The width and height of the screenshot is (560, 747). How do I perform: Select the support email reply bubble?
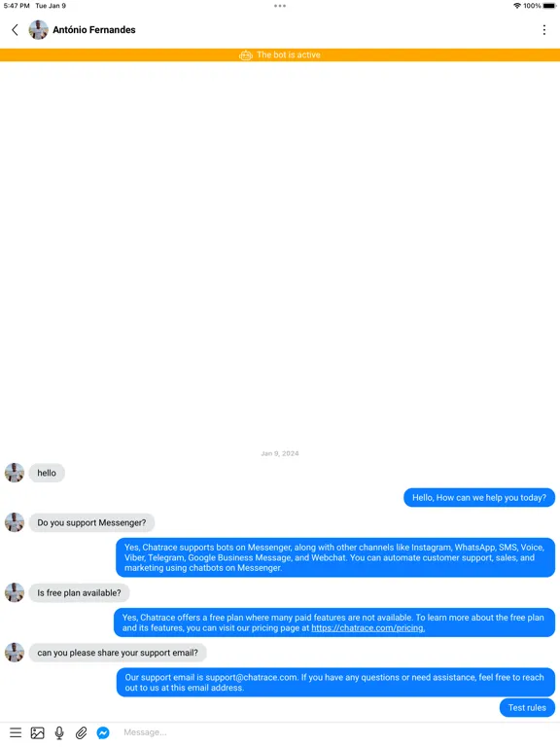pos(335,682)
